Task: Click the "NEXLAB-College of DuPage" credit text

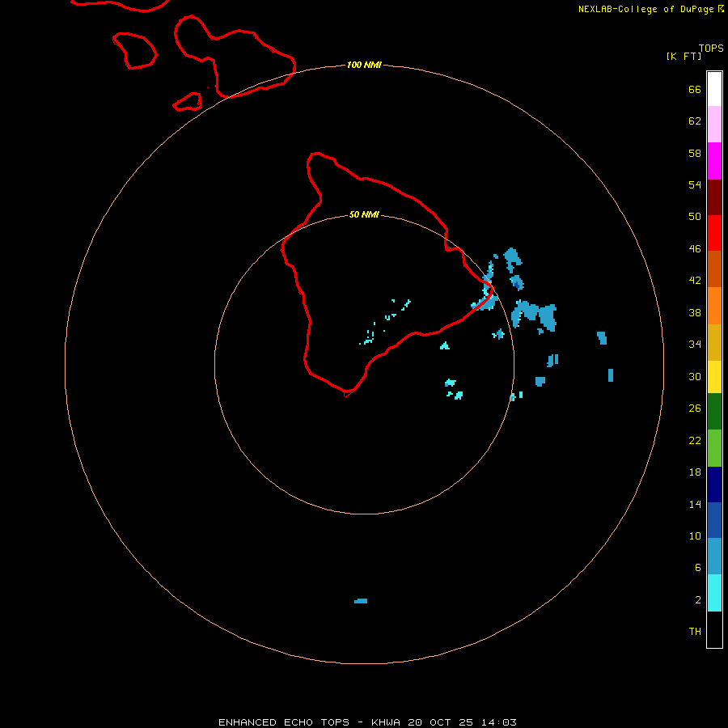Action: pyautogui.click(x=645, y=9)
